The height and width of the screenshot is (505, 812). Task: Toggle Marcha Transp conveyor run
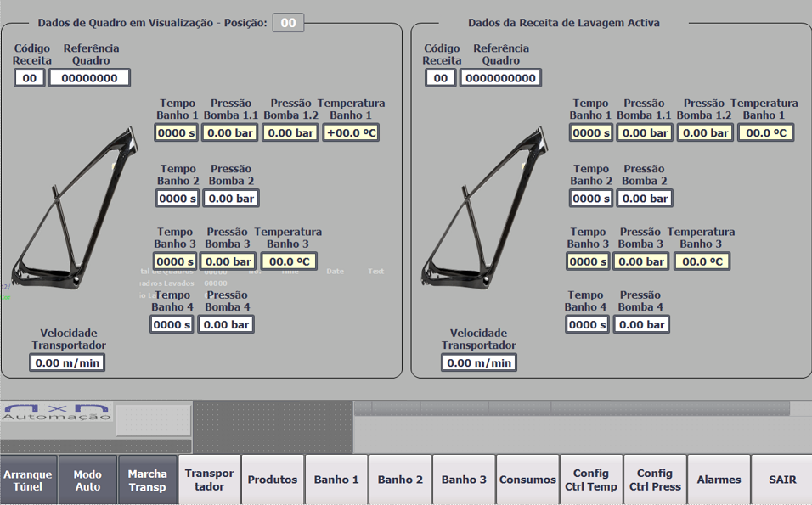(148, 480)
